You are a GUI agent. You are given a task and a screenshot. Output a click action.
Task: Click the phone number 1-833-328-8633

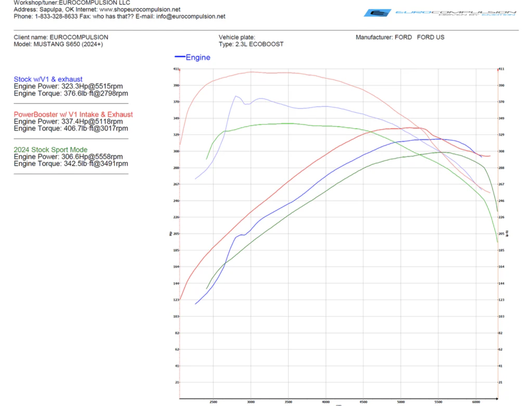tap(56, 17)
